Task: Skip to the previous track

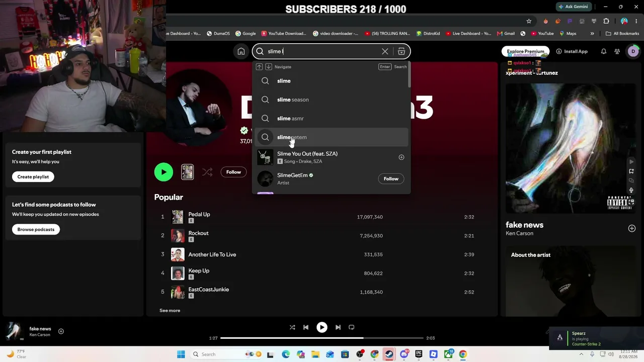Action: [306, 327]
